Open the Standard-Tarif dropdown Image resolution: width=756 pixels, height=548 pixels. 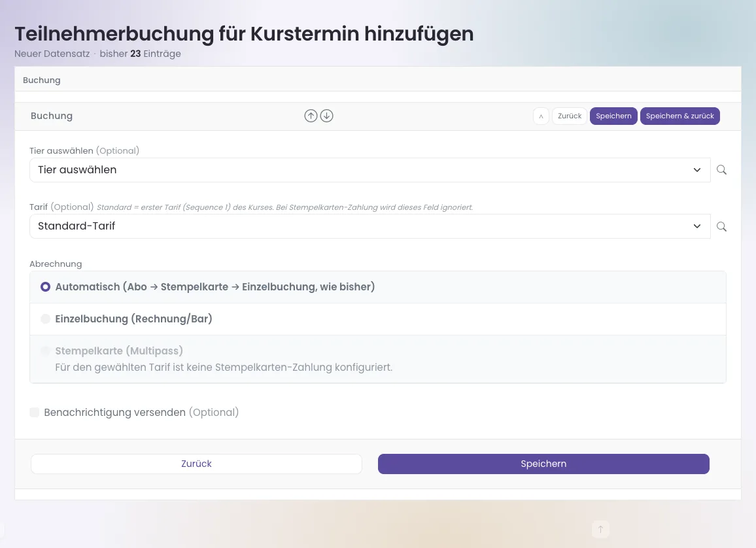click(x=369, y=226)
